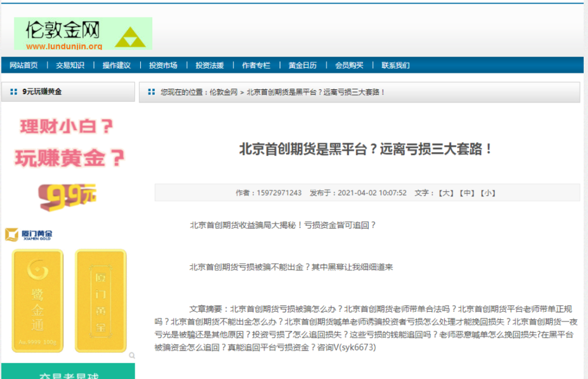Set text size to 大
This screenshot has width=588, height=379.
coord(446,193)
